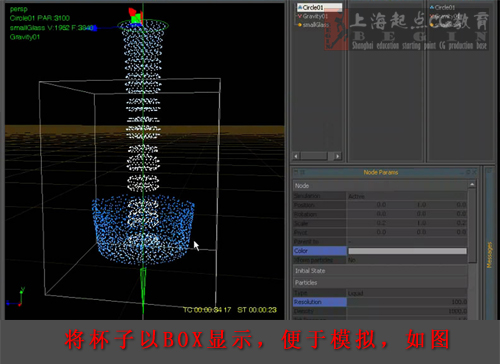Toggle Show particles value No
The height and width of the screenshot is (364, 500).
coord(407,260)
